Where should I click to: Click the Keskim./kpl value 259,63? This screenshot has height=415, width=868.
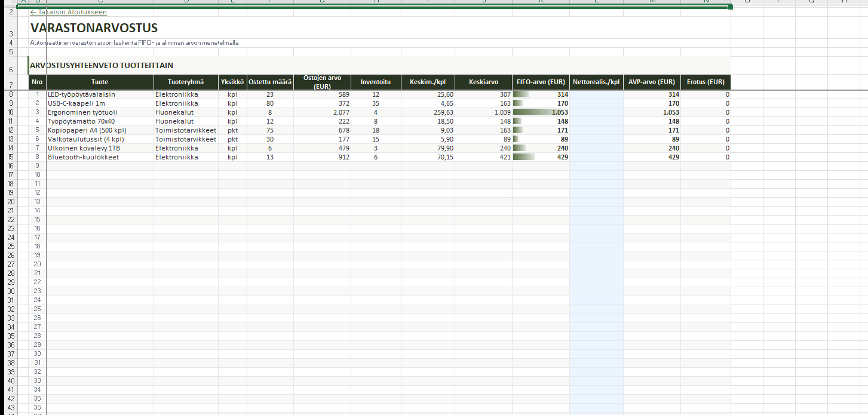click(428, 112)
